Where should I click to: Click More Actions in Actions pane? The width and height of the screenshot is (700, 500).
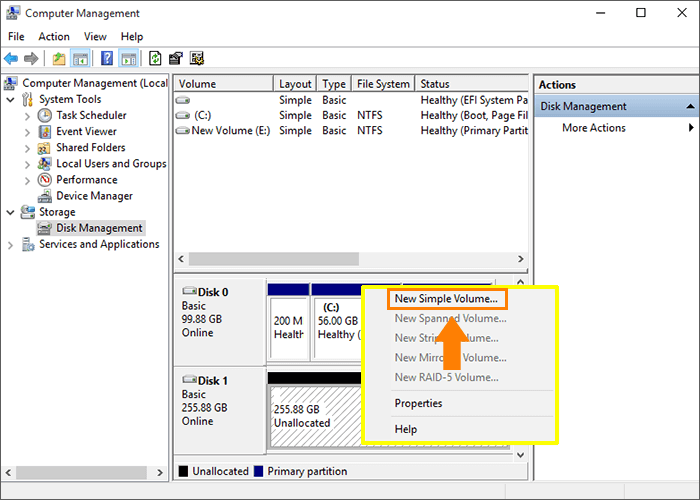pyautogui.click(x=594, y=128)
